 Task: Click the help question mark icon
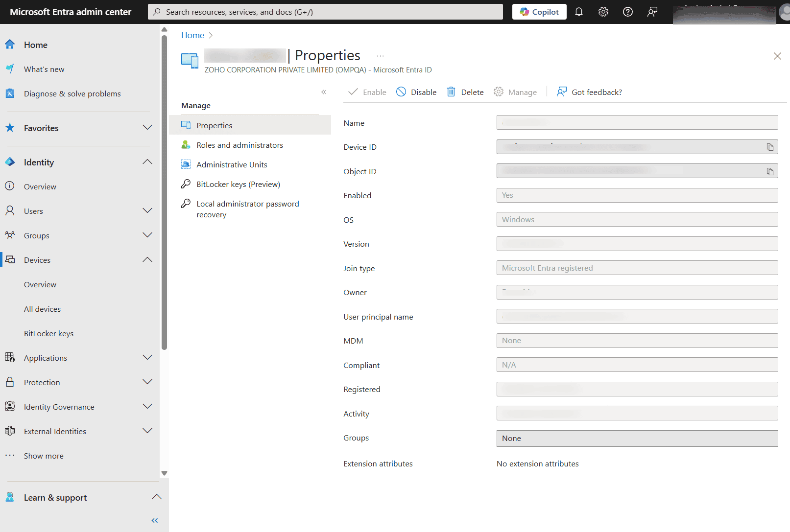(x=628, y=12)
